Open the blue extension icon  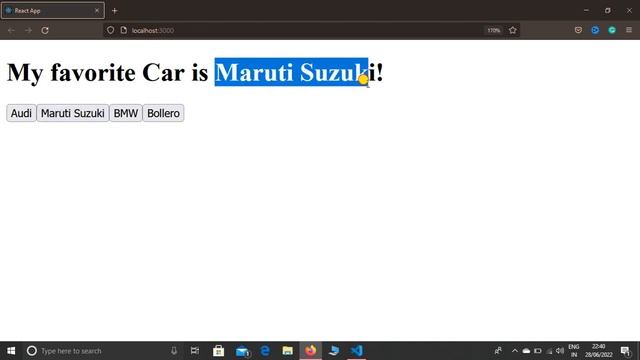tap(595, 30)
